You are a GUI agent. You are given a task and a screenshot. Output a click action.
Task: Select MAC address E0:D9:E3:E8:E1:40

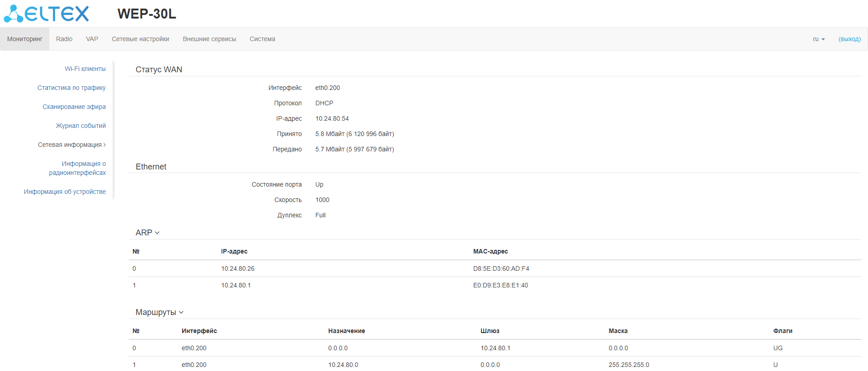(x=500, y=285)
